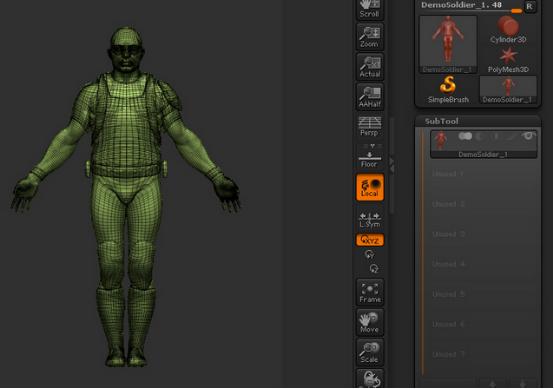This screenshot has height=389, width=554.
Task: Toggle L.Sym local symmetry
Action: tap(370, 219)
